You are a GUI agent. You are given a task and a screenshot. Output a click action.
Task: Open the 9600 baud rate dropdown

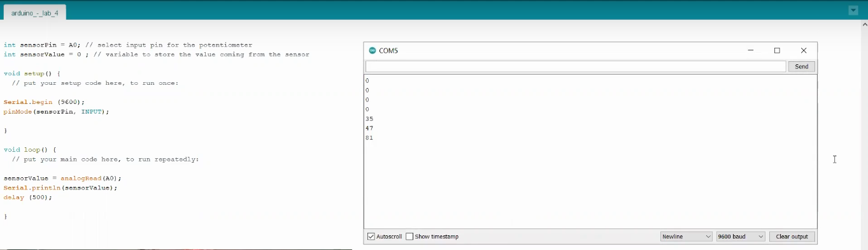pyautogui.click(x=741, y=237)
